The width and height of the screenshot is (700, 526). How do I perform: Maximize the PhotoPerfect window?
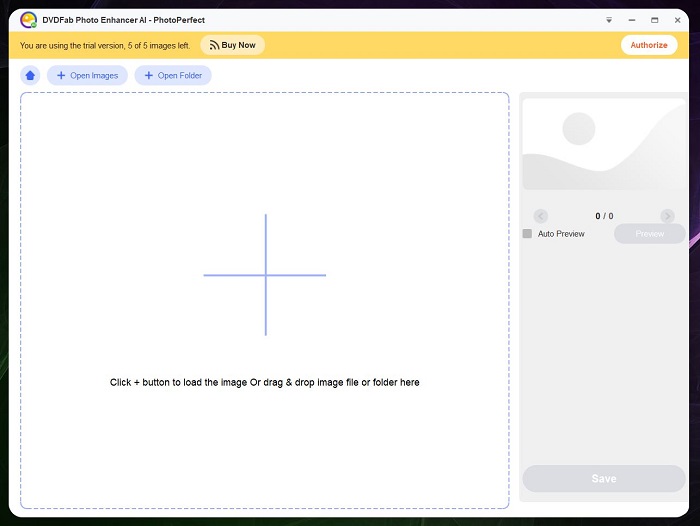(x=654, y=20)
